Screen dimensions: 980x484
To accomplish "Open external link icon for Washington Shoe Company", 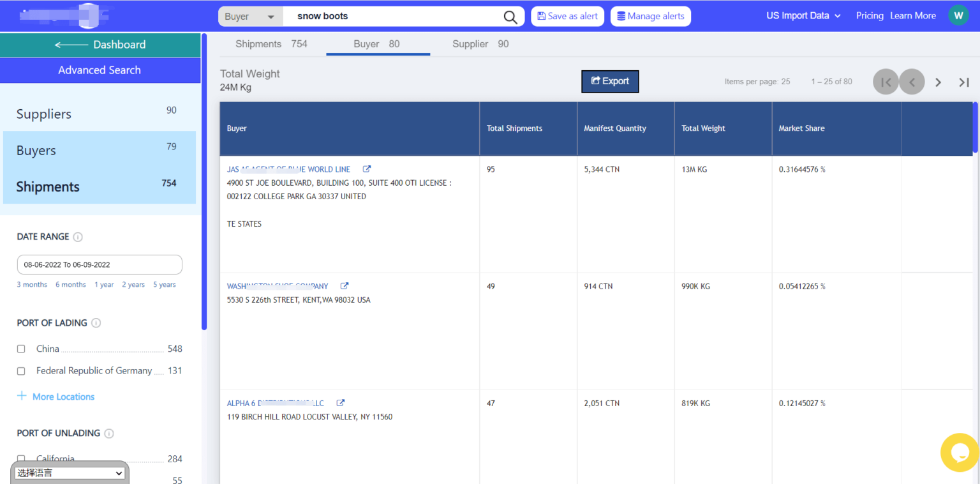I will click(345, 286).
